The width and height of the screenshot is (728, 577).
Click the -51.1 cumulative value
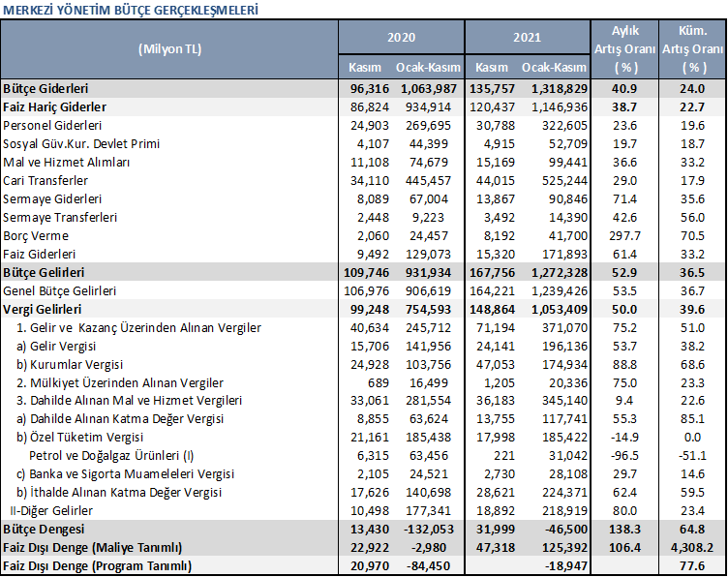click(x=693, y=456)
